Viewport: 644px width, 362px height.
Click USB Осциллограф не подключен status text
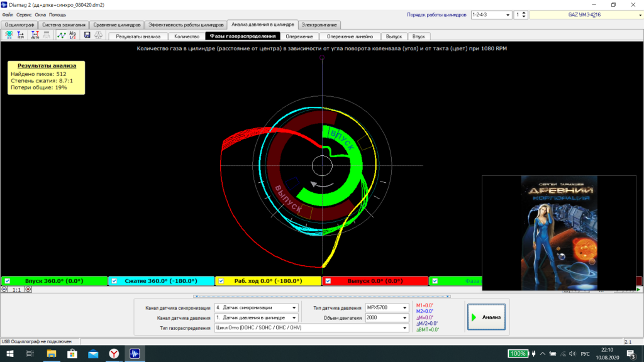pyautogui.click(x=36, y=341)
